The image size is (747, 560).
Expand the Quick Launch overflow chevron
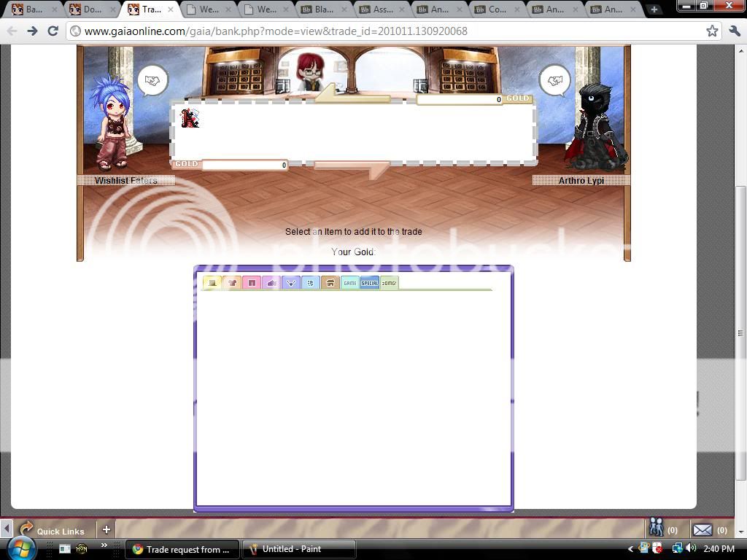pos(104,545)
